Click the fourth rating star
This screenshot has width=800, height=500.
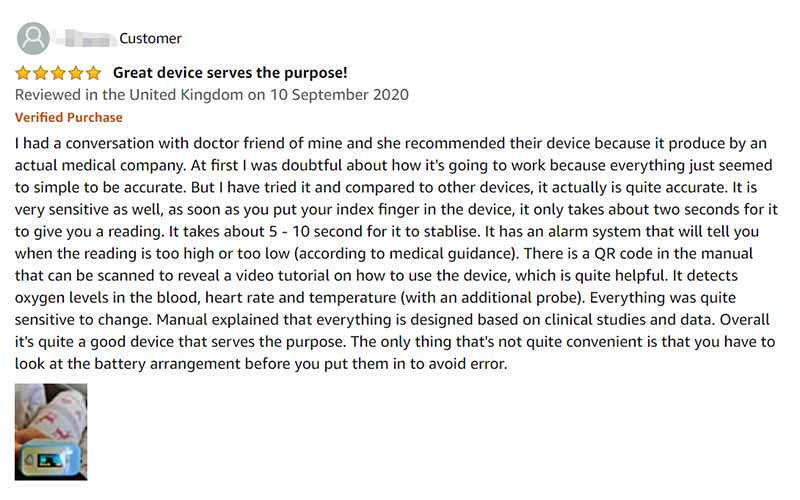click(76, 73)
